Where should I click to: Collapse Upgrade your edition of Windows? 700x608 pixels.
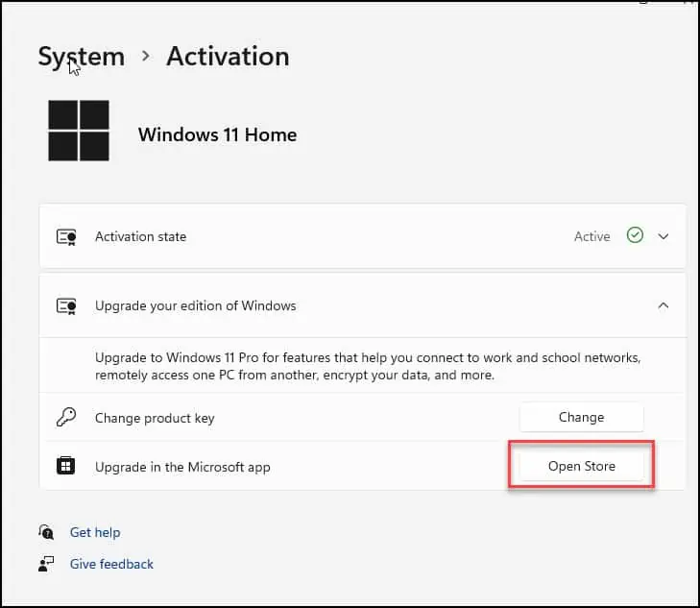pos(664,305)
